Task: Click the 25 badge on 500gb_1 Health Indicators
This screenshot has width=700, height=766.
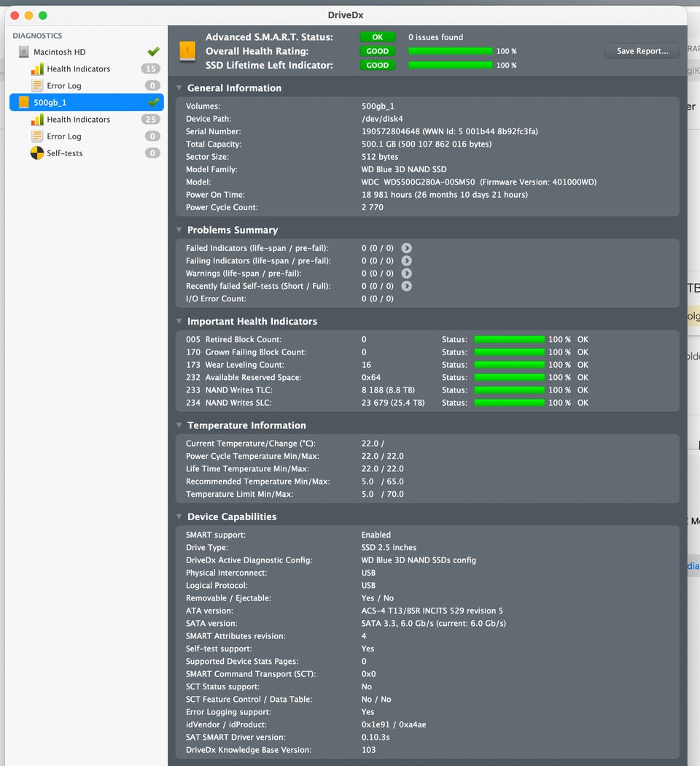Action: click(151, 119)
